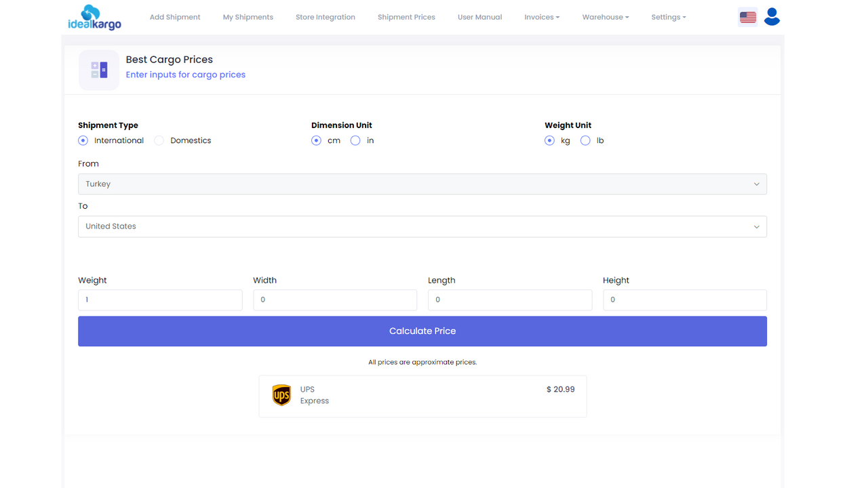Viewport: 868px width, 488px height.
Task: Select kg as weight unit
Action: click(x=549, y=140)
